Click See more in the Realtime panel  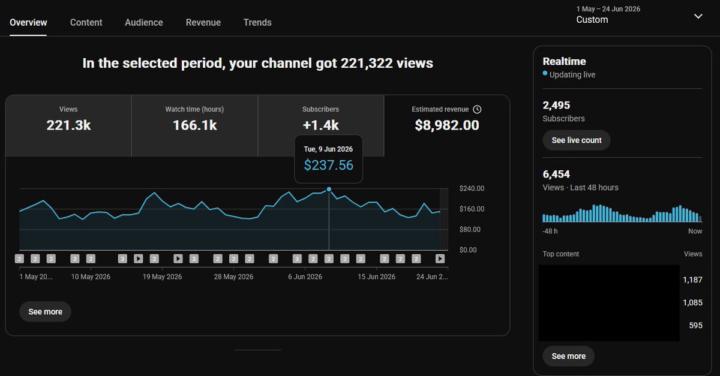pos(568,356)
